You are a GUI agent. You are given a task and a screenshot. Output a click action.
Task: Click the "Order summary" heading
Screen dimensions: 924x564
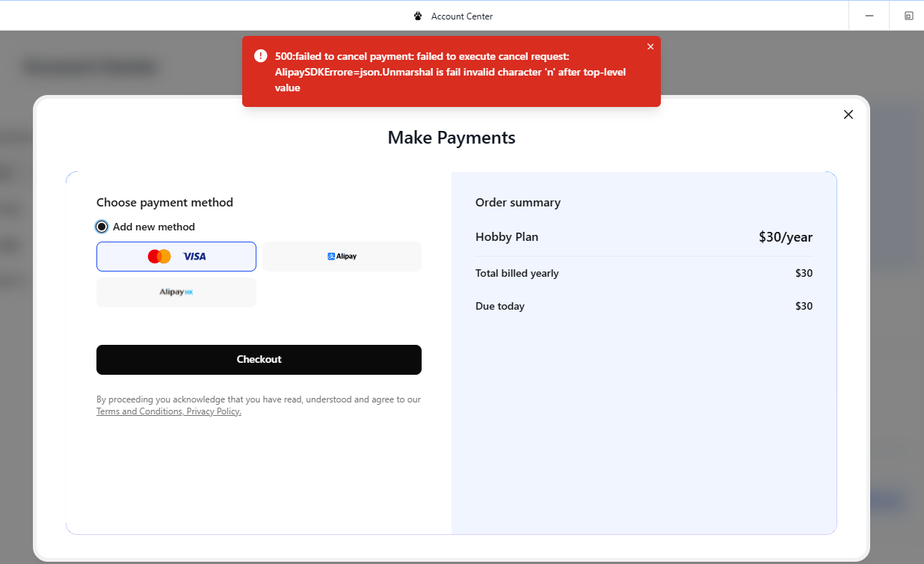pyautogui.click(x=517, y=203)
